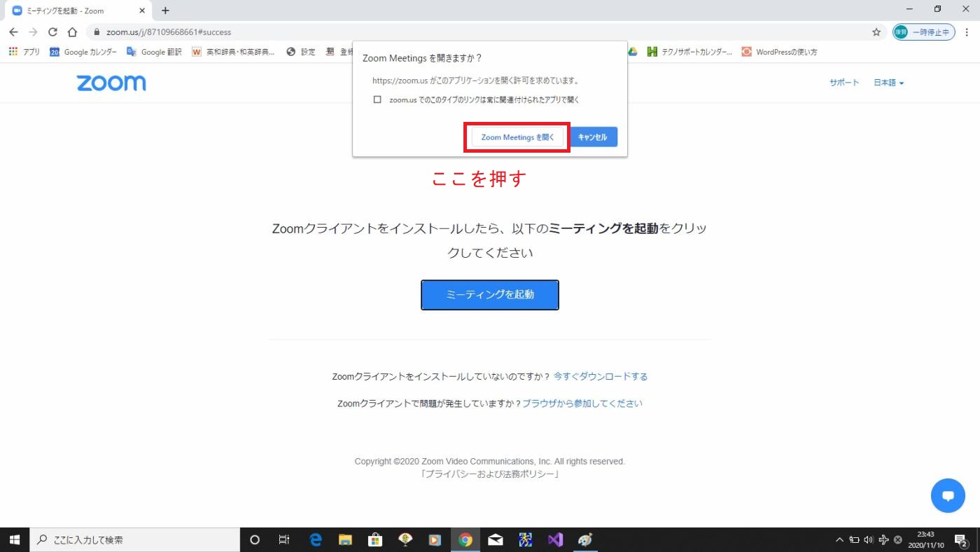The width and height of the screenshot is (980, 552).
Task: Open Cortana circle icon on taskbar
Action: tap(255, 539)
